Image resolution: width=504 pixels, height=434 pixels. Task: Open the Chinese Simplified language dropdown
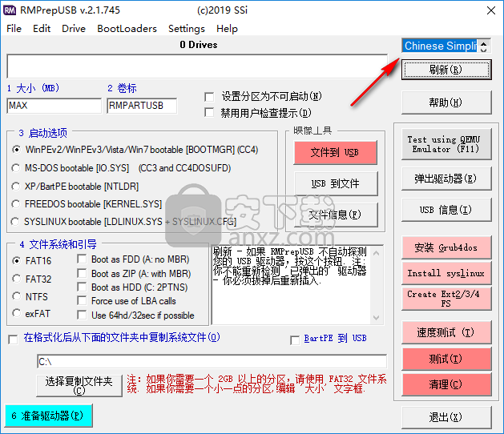coord(446,46)
